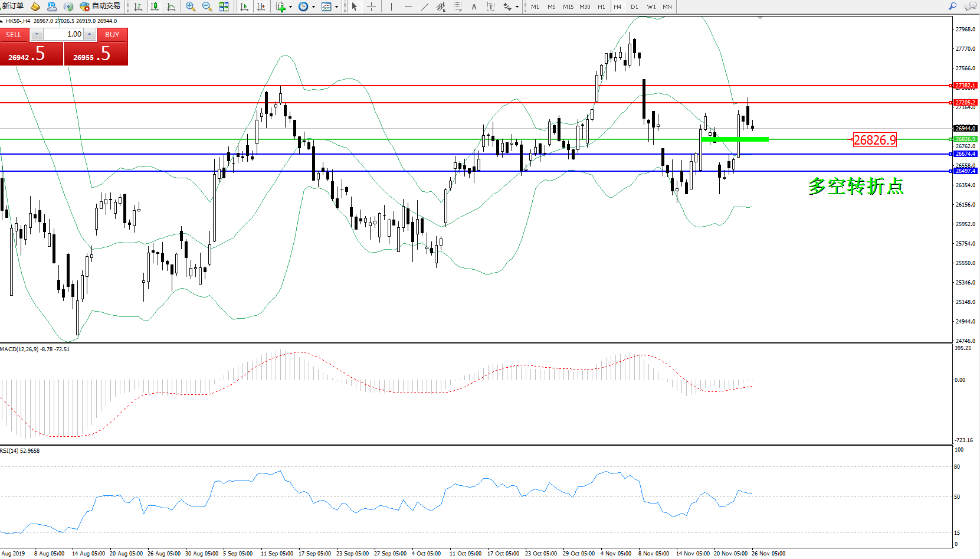Switch to the M15 timeframe
980x559 pixels.
(568, 6)
